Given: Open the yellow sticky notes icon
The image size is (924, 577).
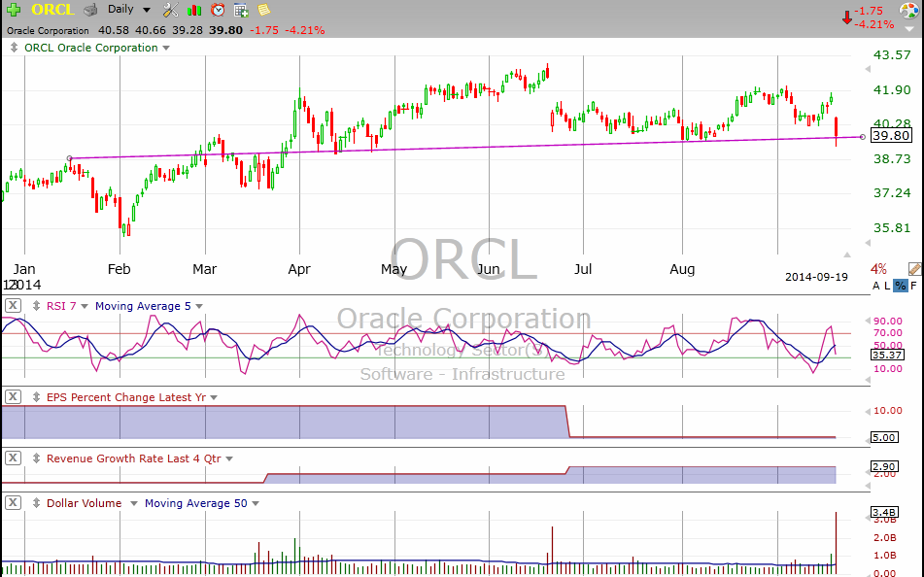Looking at the screenshot, I should (263, 10).
